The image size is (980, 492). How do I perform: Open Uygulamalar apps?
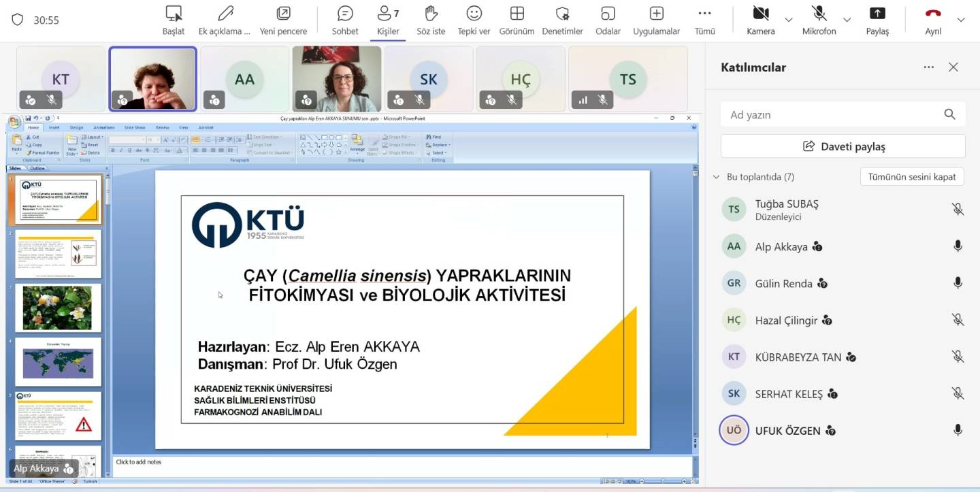click(656, 20)
